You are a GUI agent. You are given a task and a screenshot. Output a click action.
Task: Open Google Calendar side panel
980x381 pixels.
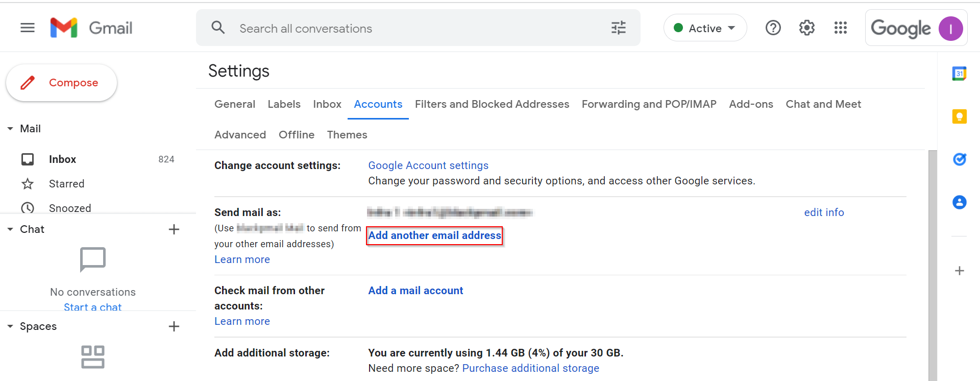[959, 74]
